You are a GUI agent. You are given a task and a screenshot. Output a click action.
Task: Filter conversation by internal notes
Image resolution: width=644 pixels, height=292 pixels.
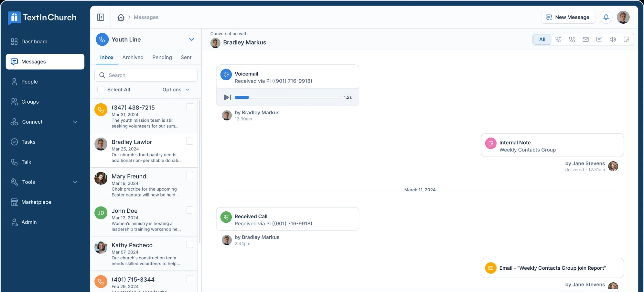(x=627, y=39)
